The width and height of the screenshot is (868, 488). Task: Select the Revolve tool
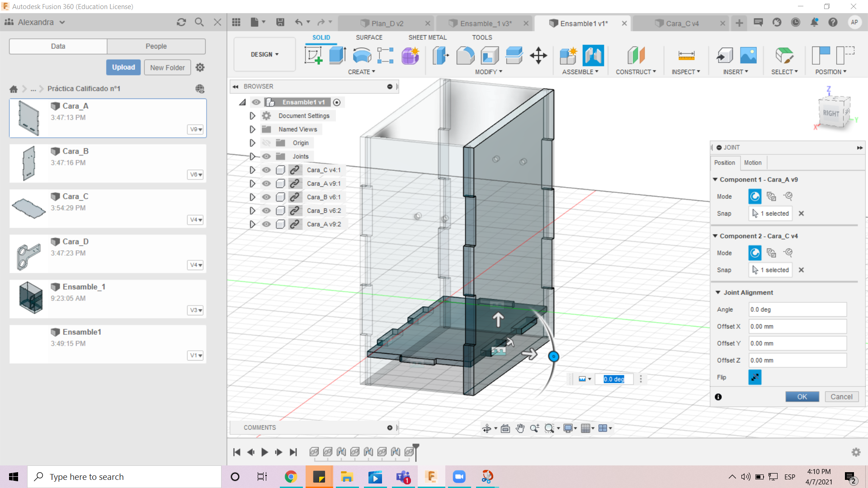362,56
